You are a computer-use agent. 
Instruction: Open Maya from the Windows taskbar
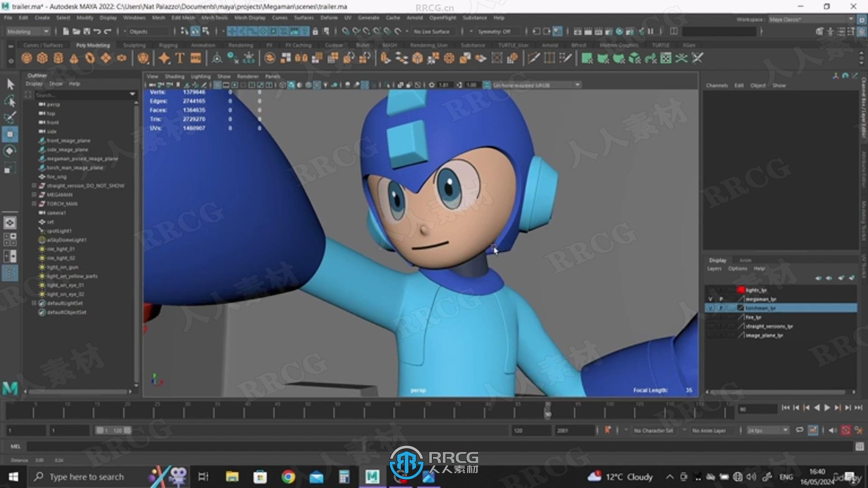372,477
